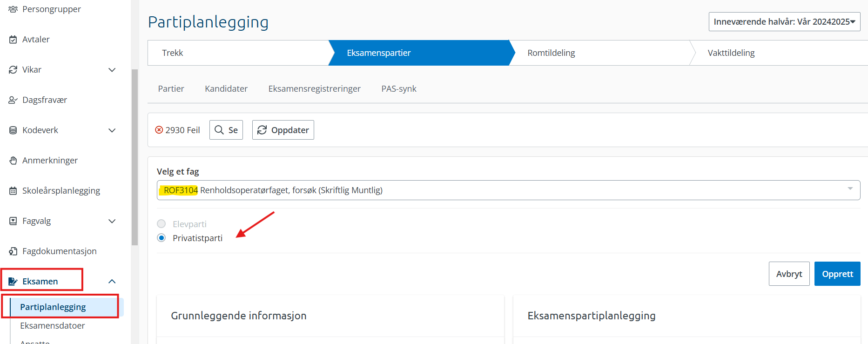Click the Kodeverk database icon
868x344 pixels.
(13, 130)
